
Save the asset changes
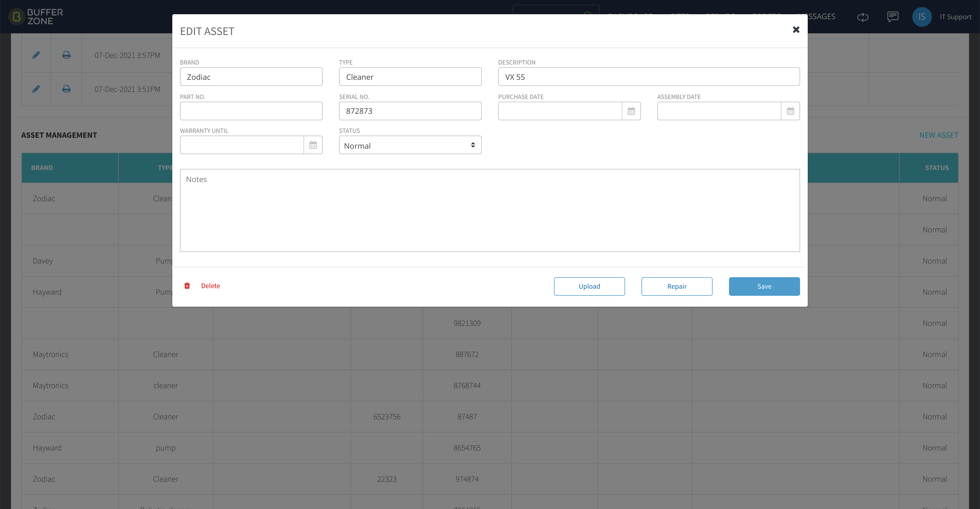pos(764,286)
